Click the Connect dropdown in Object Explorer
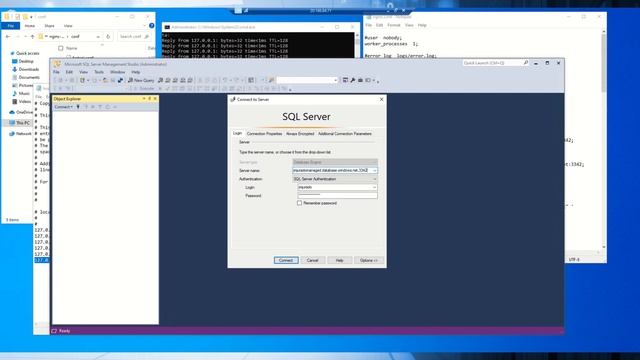The image size is (640, 360). (x=64, y=107)
